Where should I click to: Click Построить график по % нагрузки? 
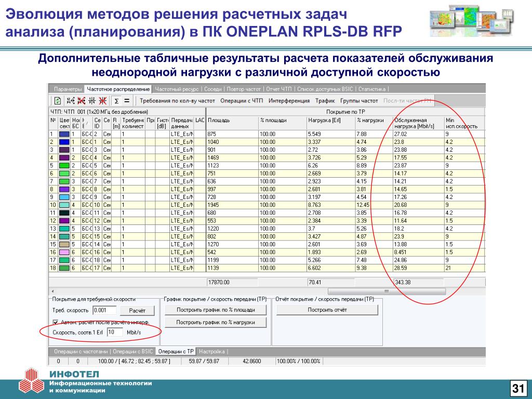216,322
